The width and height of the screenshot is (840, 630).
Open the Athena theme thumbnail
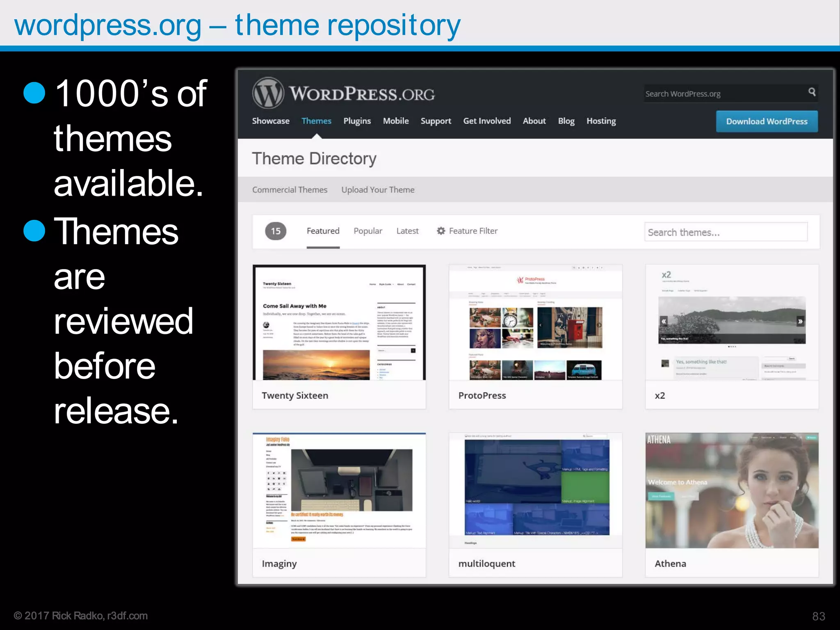point(732,491)
